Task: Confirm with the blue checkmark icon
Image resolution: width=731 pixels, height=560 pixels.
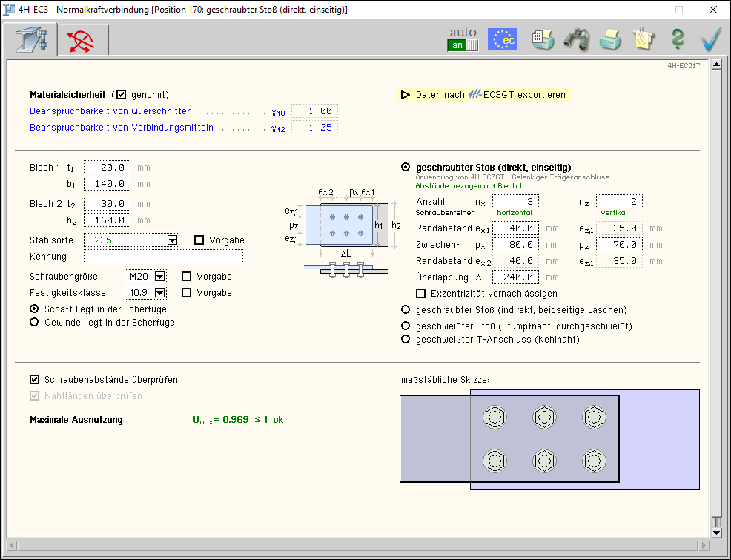Action: (x=711, y=39)
